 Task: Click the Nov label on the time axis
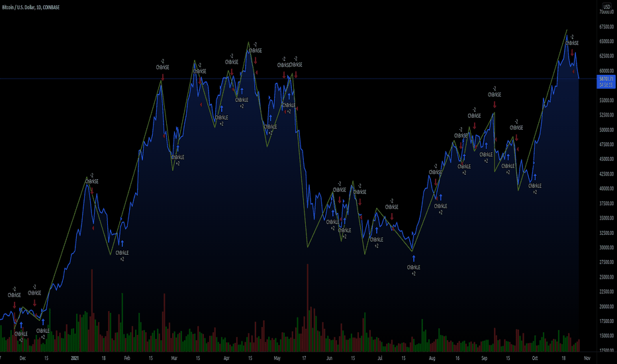click(x=587, y=358)
